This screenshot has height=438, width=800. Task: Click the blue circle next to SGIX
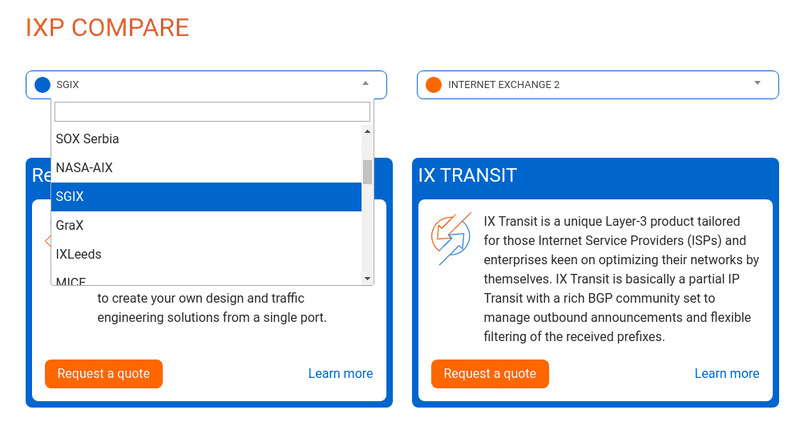tap(42, 85)
